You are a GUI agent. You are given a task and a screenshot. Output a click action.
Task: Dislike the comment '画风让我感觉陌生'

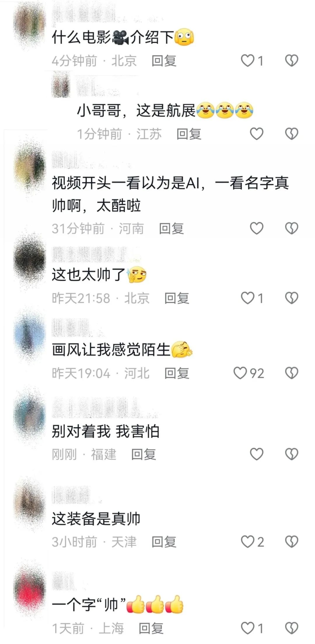click(x=291, y=373)
